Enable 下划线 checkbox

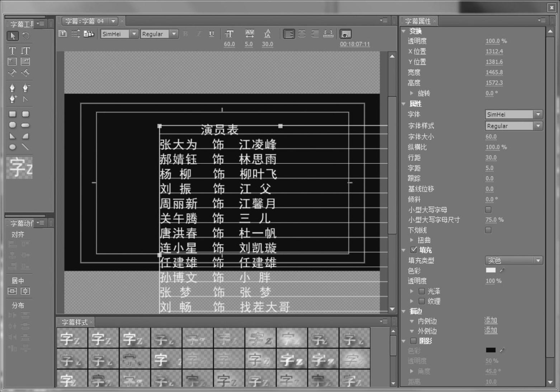coord(488,230)
